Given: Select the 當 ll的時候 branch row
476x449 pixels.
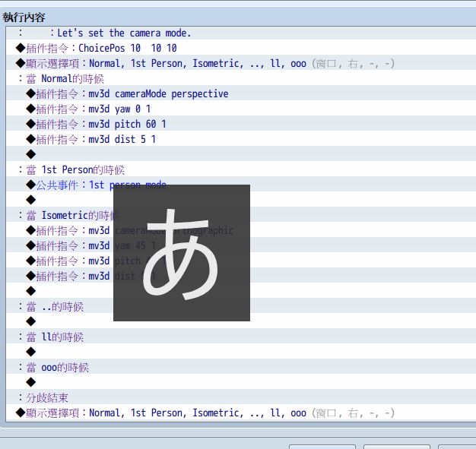Looking at the screenshot, I should tap(241, 337).
